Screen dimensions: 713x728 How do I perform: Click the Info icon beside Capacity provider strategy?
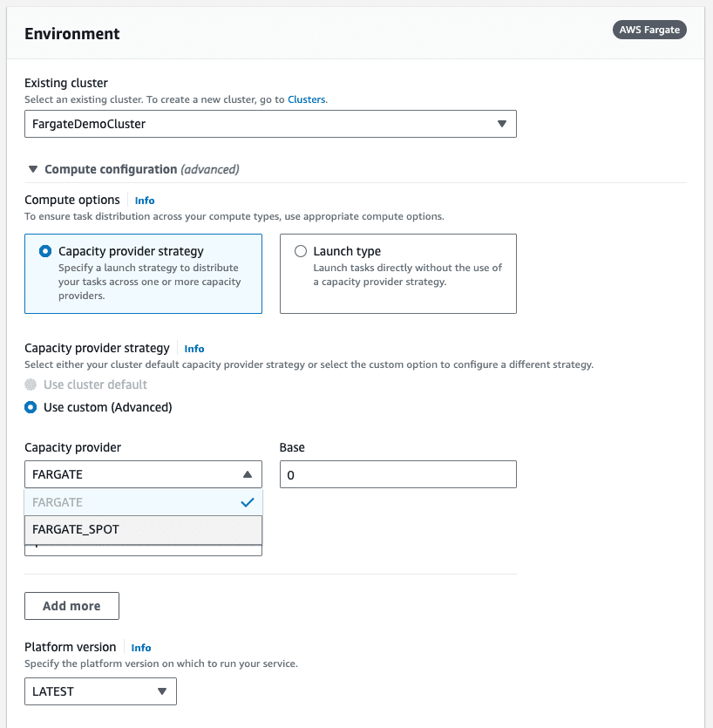[x=194, y=348]
